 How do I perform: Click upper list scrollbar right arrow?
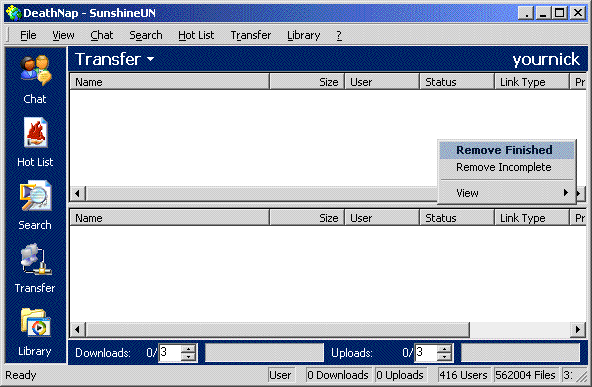580,193
